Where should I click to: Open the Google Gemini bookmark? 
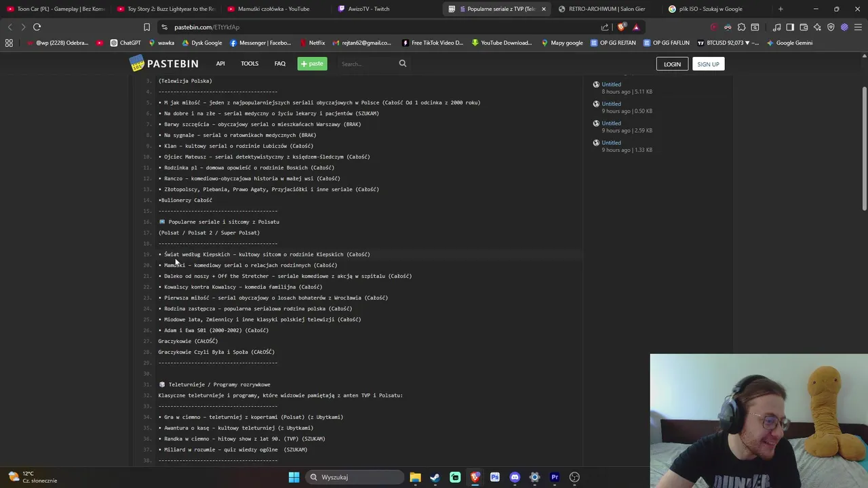pyautogui.click(x=789, y=43)
